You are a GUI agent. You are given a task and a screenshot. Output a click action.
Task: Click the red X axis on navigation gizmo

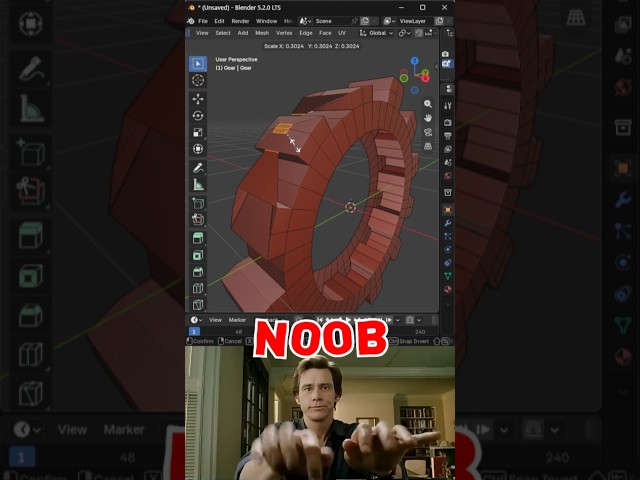(x=425, y=78)
